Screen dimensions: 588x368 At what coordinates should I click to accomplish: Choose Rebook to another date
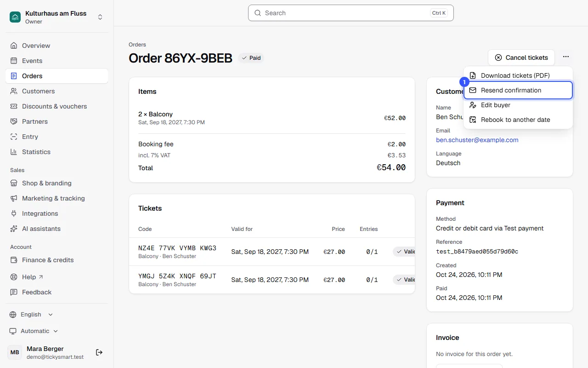coord(518,120)
